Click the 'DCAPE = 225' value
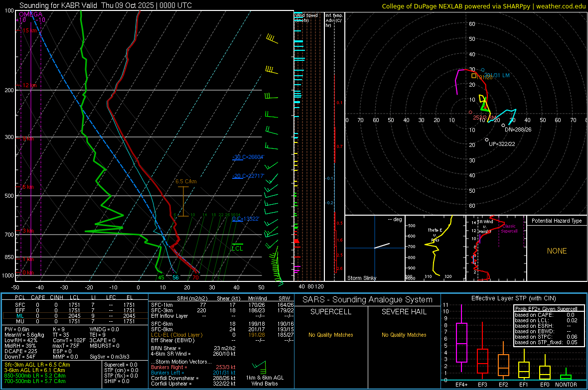Screen dimensions: 588x390 click(x=20, y=351)
